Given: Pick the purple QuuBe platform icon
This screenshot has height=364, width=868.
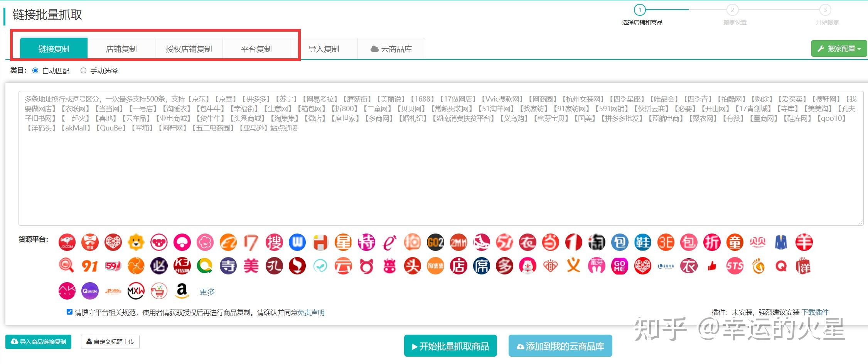Looking at the screenshot, I should click(x=90, y=291).
